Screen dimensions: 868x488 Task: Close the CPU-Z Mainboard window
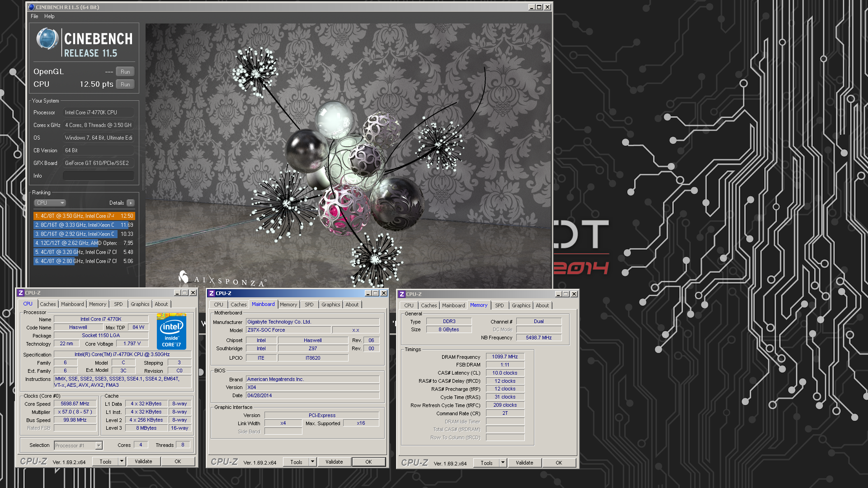[384, 293]
